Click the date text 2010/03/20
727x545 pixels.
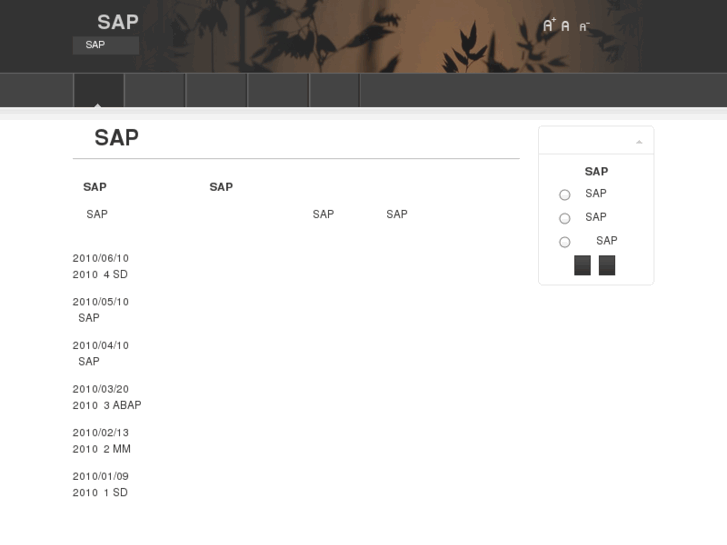(x=101, y=389)
